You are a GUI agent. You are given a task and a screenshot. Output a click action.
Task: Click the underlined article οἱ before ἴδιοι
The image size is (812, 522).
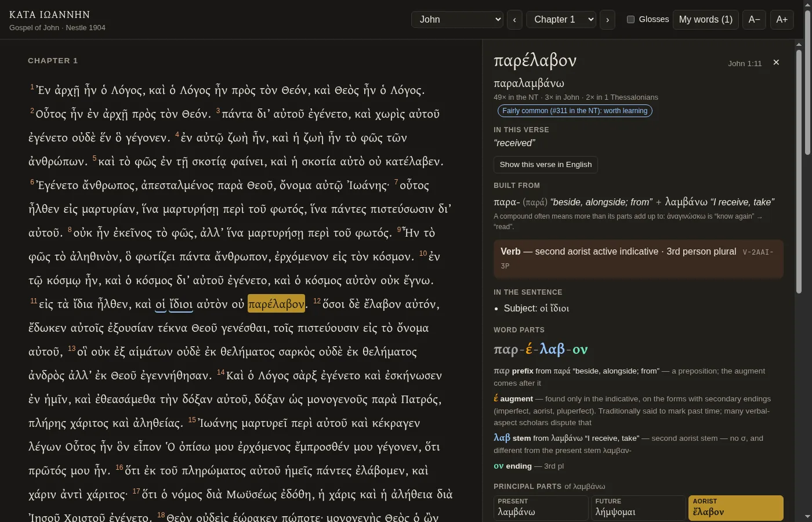point(161,304)
